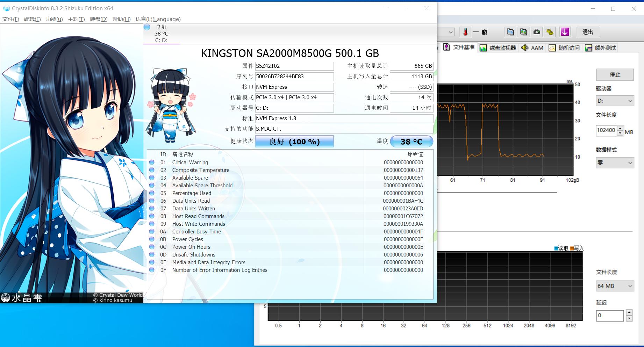
Task: Switch to the 磁盘监视器 tab
Action: click(498, 48)
